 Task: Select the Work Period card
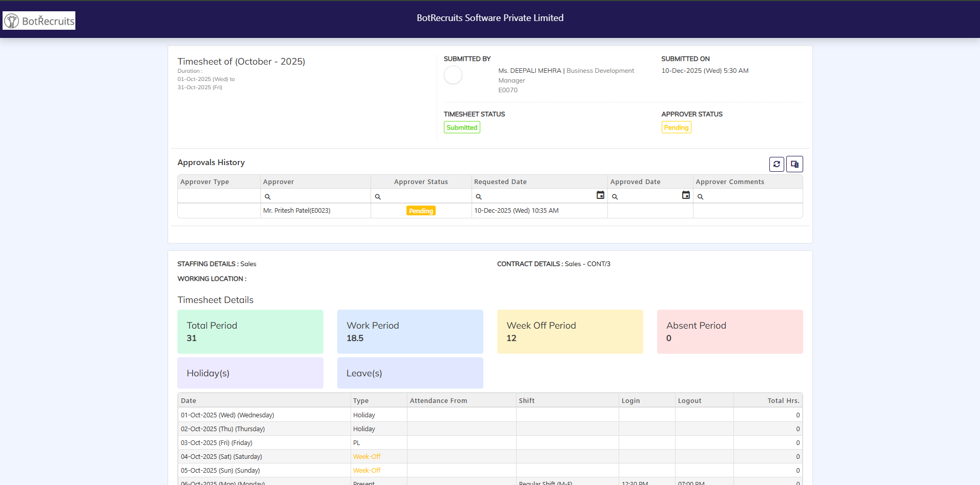point(410,332)
